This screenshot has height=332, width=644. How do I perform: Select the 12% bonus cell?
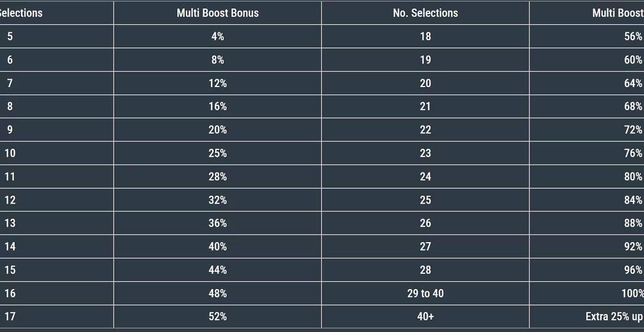point(217,83)
